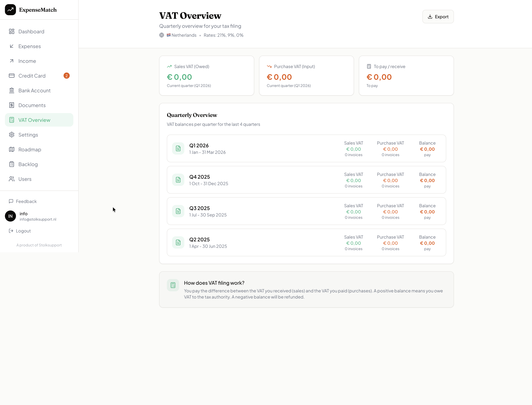Click the Users icon in sidebar
Image resolution: width=532 pixels, height=405 pixels.
(12, 179)
